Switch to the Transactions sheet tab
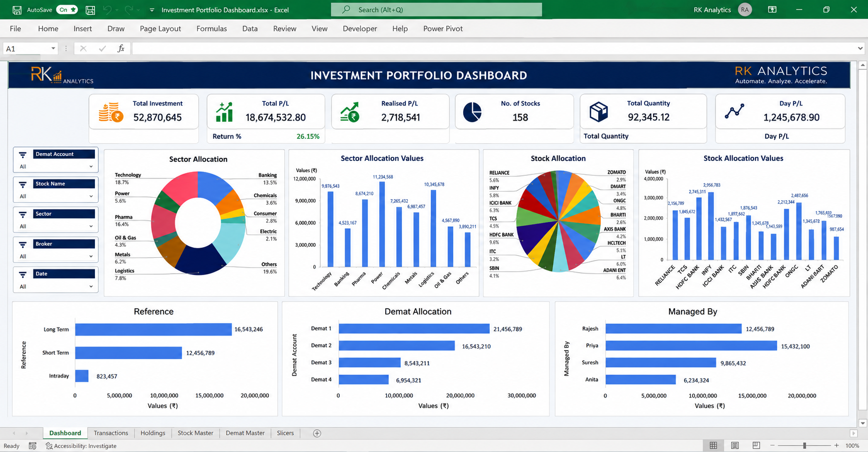The width and height of the screenshot is (868, 452). click(111, 433)
